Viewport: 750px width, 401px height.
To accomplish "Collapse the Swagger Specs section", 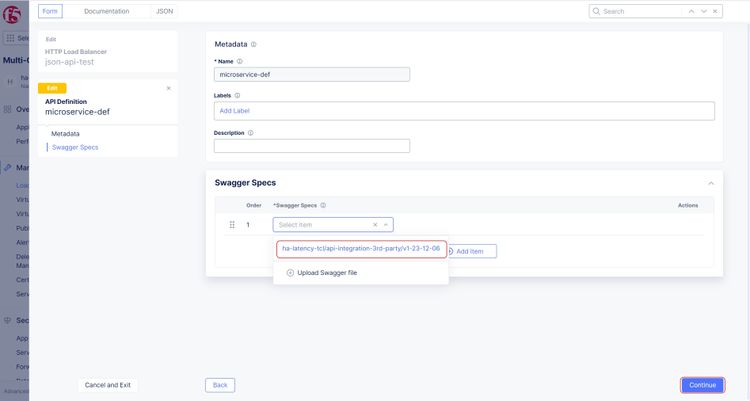I will pos(710,183).
